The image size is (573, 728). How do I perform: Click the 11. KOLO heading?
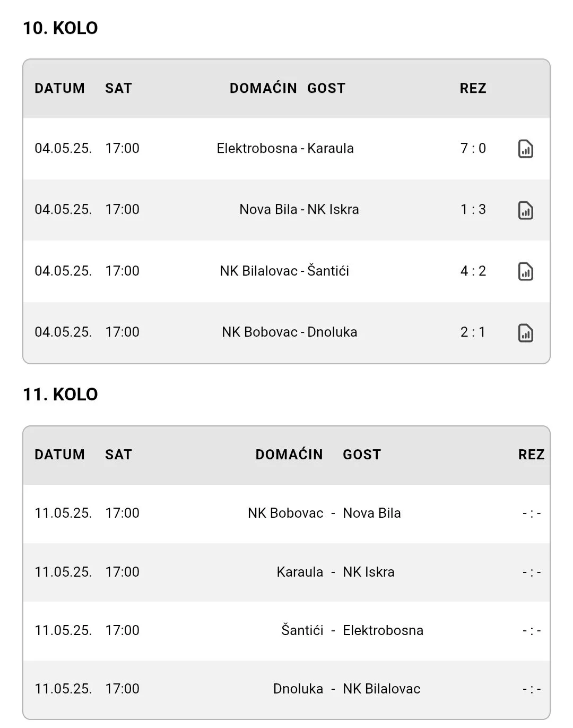pyautogui.click(x=60, y=395)
